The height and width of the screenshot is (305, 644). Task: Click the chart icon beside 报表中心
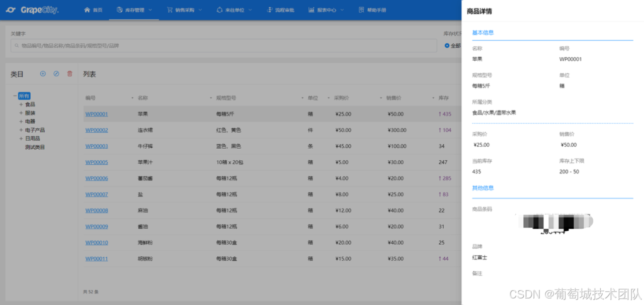tap(311, 10)
